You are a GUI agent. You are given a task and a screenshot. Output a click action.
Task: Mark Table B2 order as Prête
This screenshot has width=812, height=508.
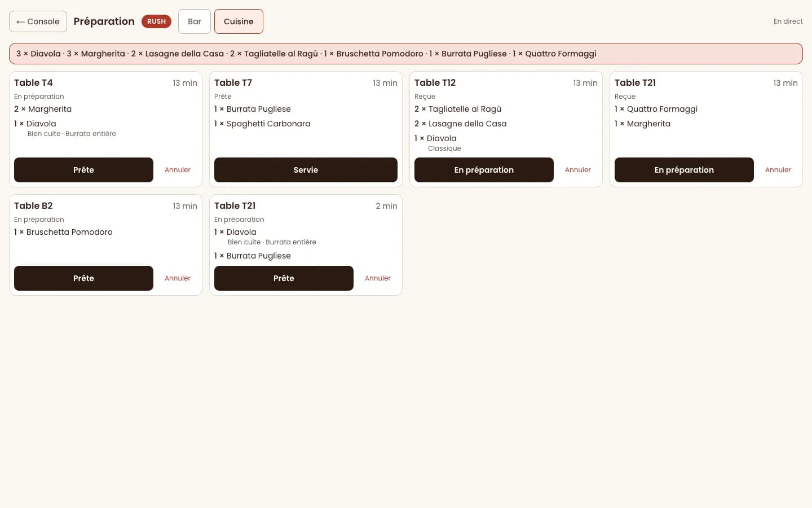pos(83,278)
